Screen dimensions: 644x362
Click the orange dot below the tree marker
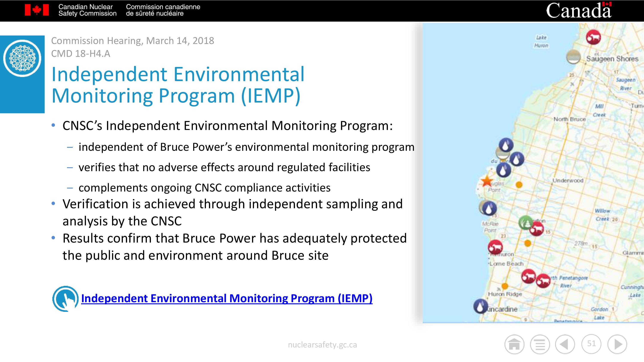click(527, 243)
